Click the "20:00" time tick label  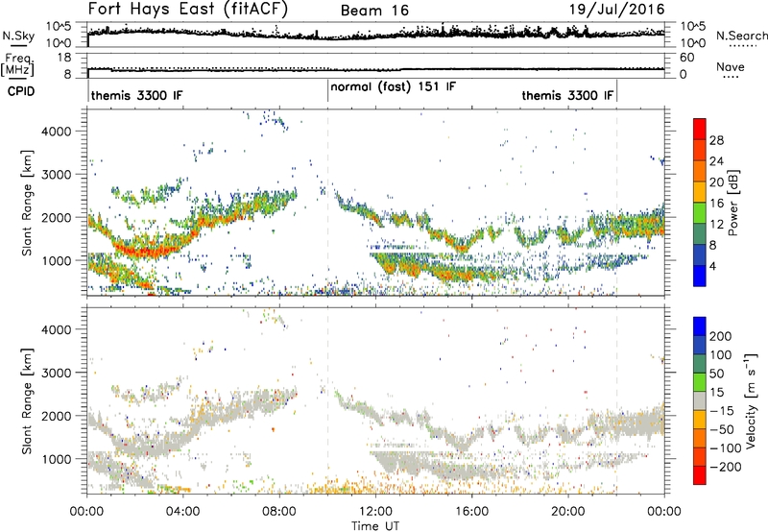[x=568, y=512]
